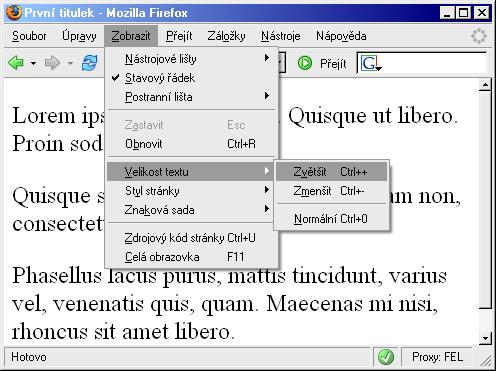Click the green checkmark status icon
Screen dimensions: 496x371
tap(386, 357)
